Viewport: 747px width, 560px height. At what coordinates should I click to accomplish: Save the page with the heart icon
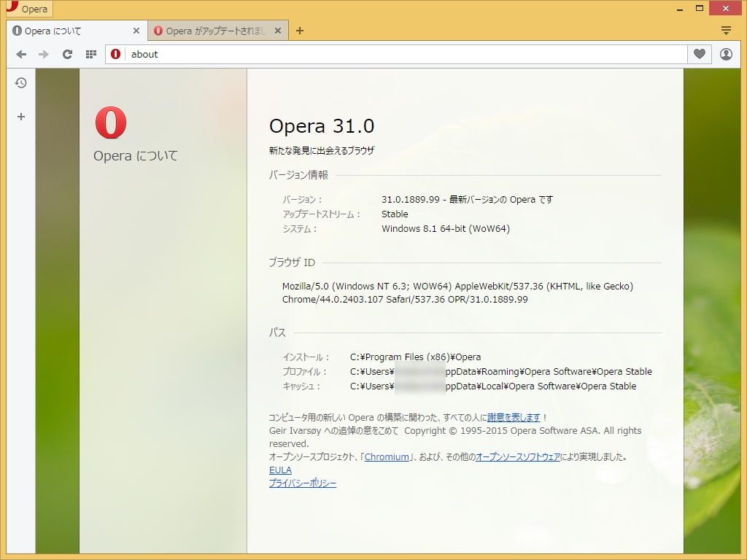click(698, 54)
